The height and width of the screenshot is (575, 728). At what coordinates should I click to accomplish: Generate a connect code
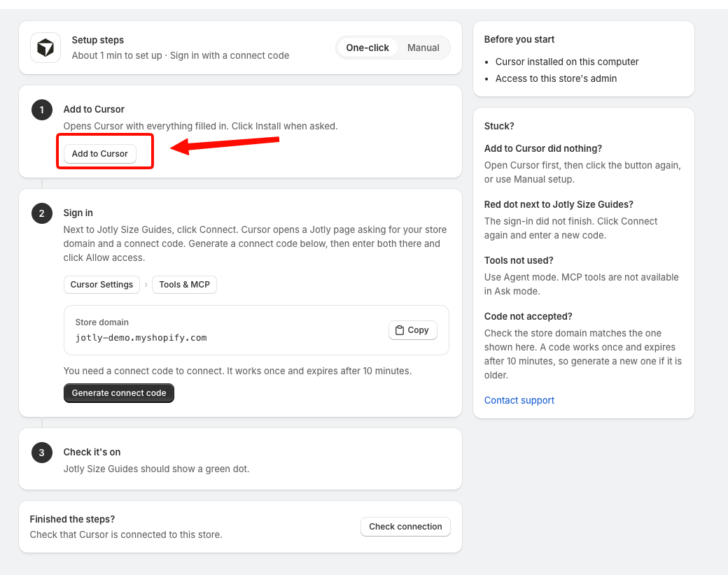point(119,393)
